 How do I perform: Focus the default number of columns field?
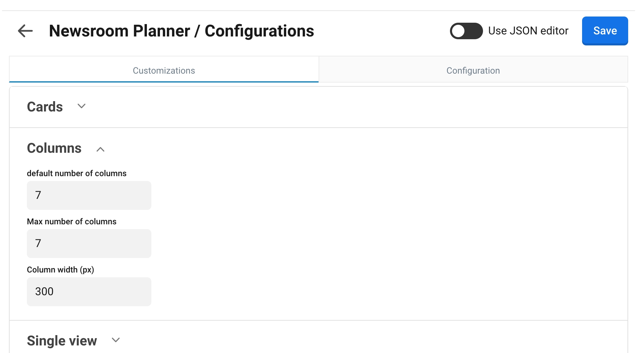(89, 195)
